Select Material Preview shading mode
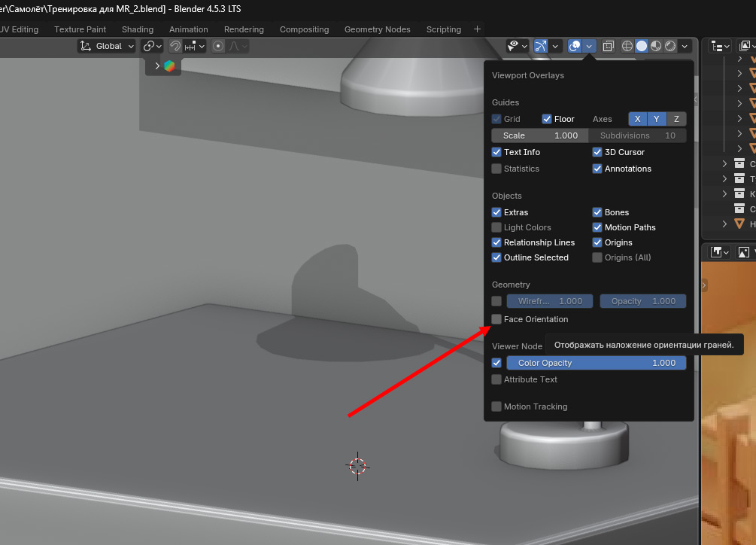 click(x=656, y=46)
